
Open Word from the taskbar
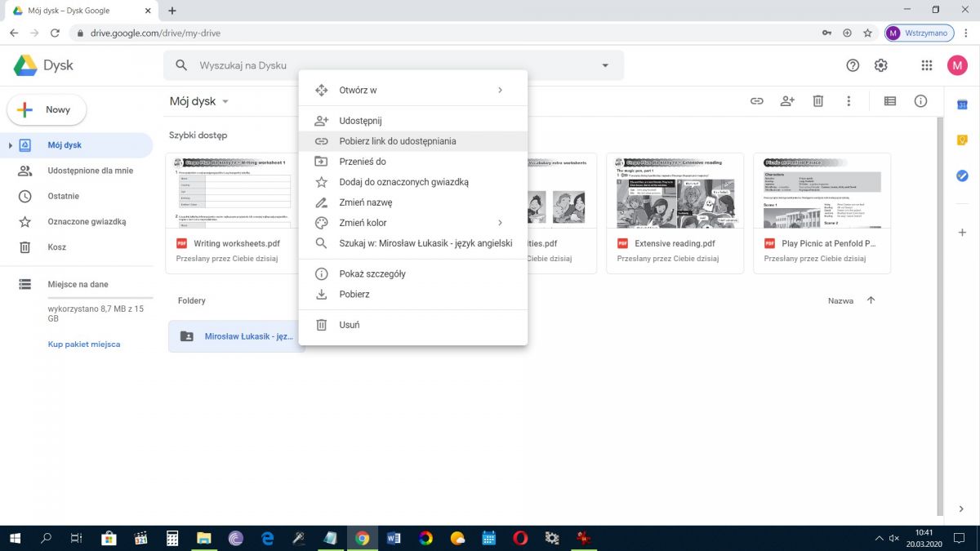[394, 538]
